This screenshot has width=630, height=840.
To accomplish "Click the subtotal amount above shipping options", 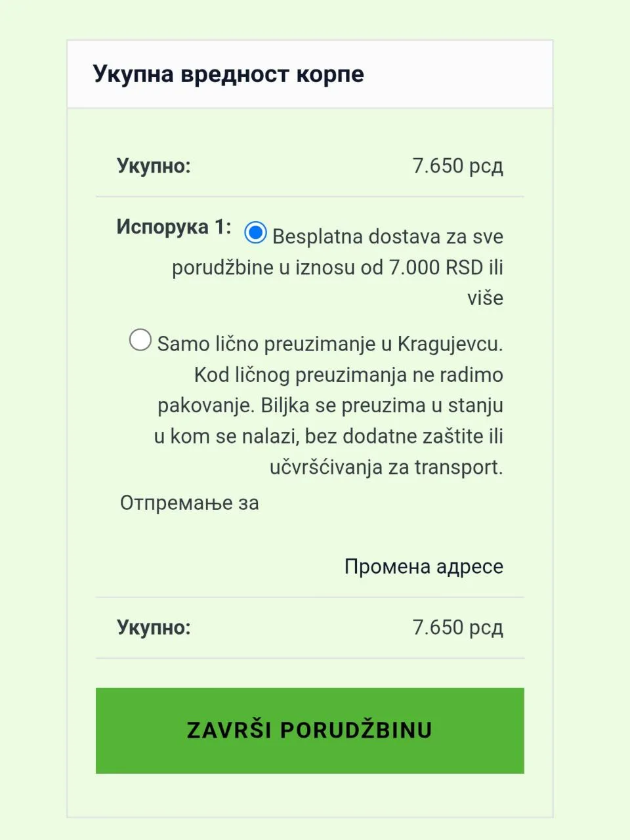I will (457, 165).
